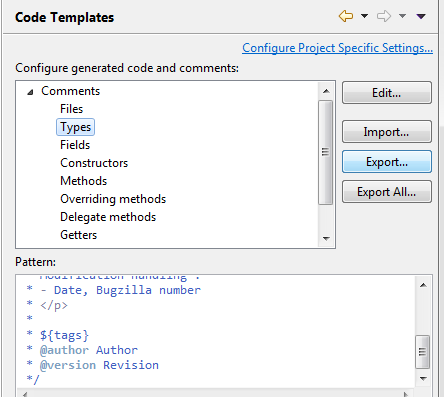Select the Fields tree item
444x397 pixels.
click(x=75, y=145)
